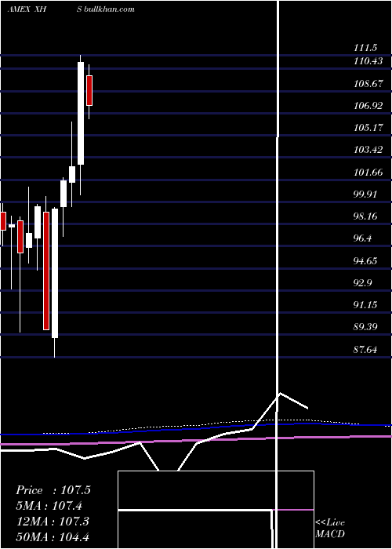Click the 12MA : 107.3 readout

53,522
